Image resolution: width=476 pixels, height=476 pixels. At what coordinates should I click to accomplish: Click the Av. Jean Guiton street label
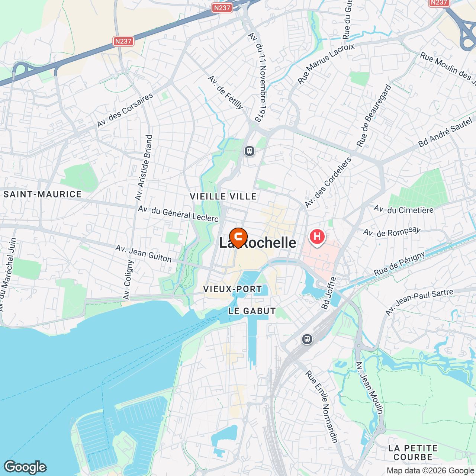[x=144, y=254]
